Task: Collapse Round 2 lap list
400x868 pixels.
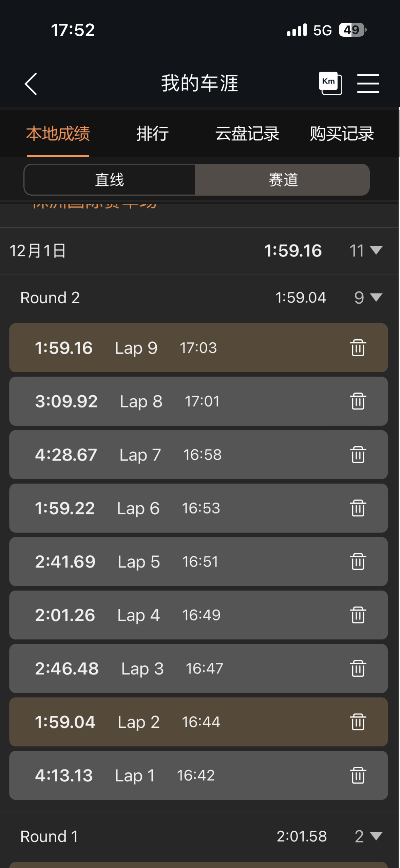Action: (376, 297)
